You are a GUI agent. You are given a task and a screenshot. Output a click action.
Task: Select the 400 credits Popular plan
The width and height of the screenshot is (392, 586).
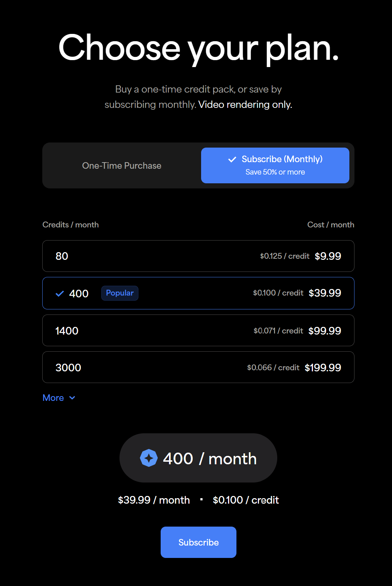point(198,293)
